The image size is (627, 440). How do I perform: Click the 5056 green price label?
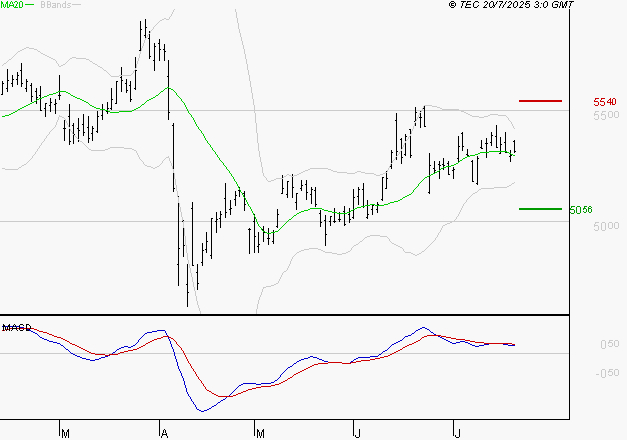pyautogui.click(x=581, y=210)
